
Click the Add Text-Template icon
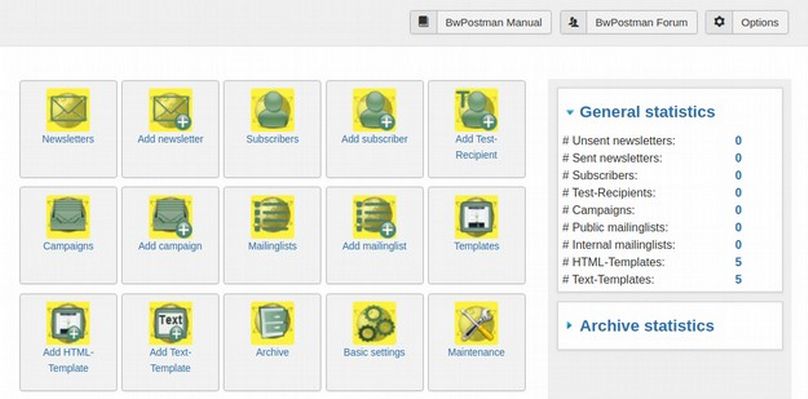coord(171,323)
